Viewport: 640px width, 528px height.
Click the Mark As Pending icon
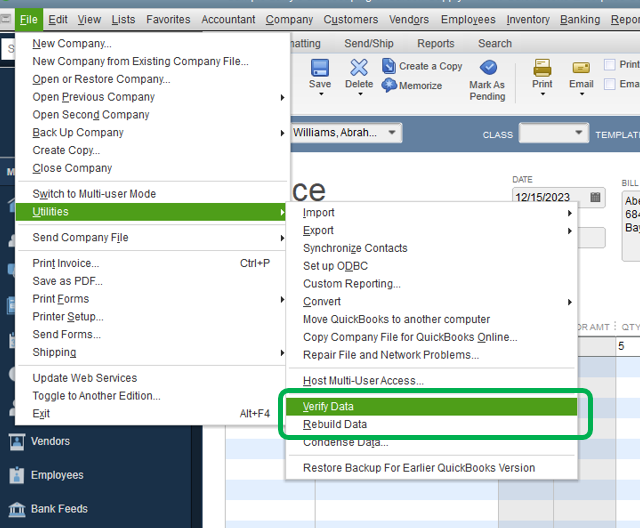coord(488,67)
